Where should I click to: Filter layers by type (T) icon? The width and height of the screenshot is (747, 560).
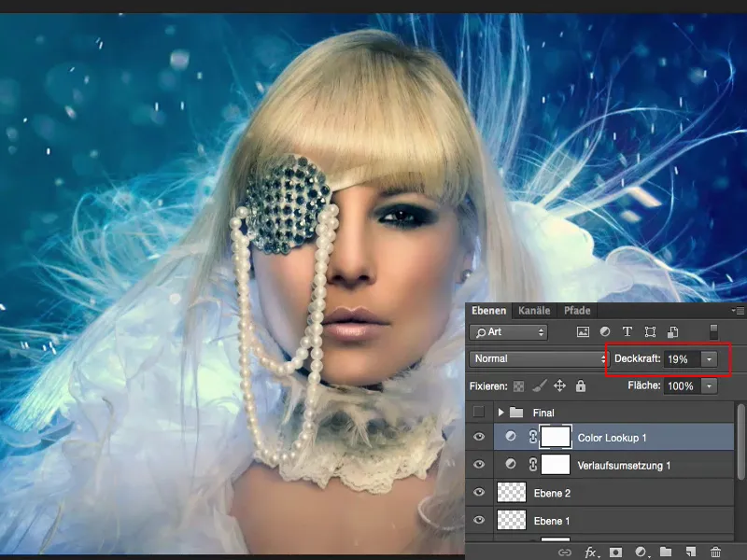[x=627, y=331]
